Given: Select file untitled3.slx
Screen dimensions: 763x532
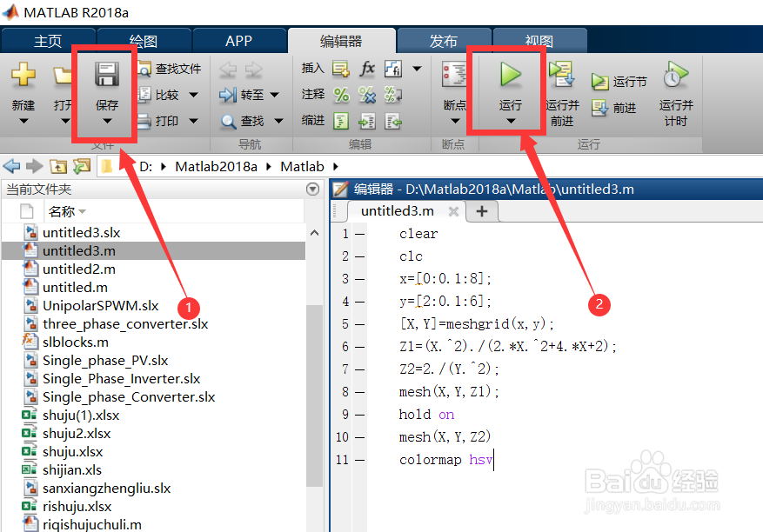Looking at the screenshot, I should [x=81, y=233].
